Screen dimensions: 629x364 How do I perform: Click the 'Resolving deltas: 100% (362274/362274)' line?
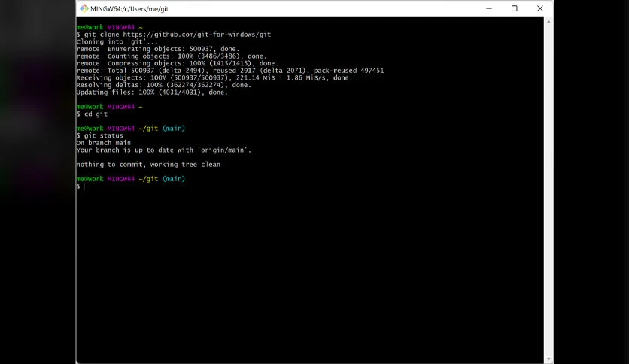(x=164, y=85)
